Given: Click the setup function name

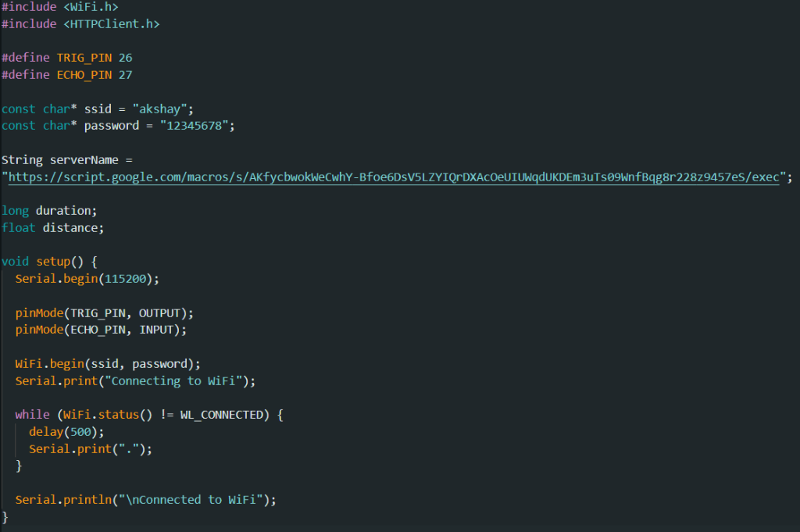Looking at the screenshot, I should click(x=53, y=262).
